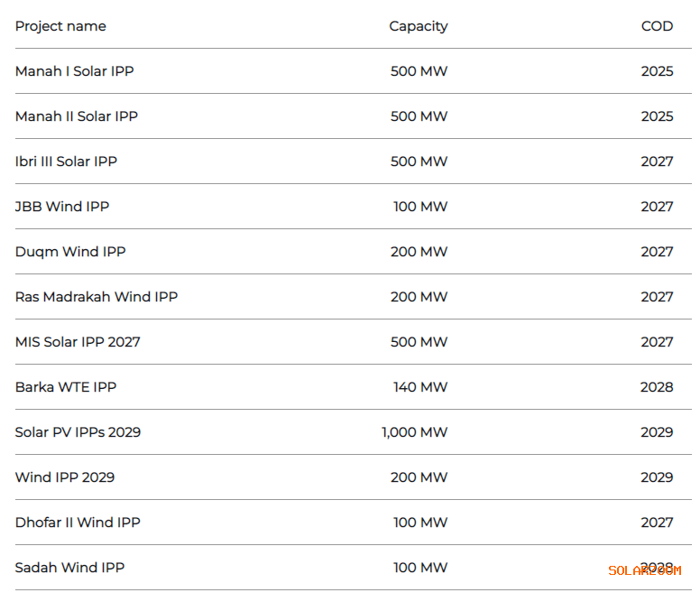This screenshot has width=700, height=602.
Task: Click Dhofar II Wind IPP entry
Action: coord(78,523)
